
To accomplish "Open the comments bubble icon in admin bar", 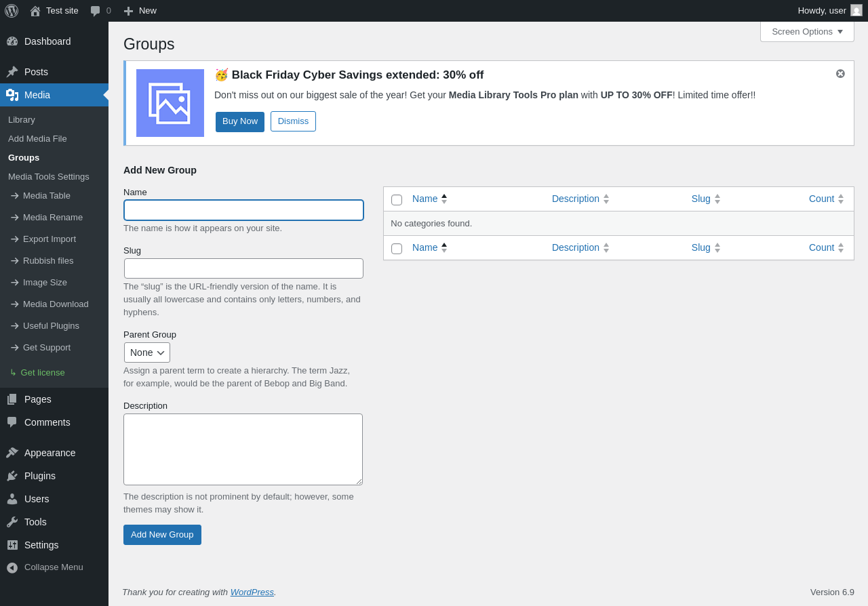I will [x=96, y=11].
